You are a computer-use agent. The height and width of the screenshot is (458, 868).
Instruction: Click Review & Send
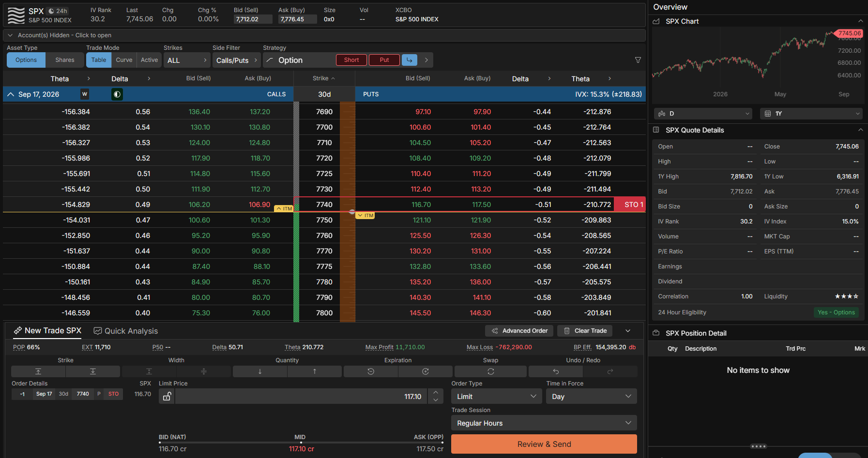point(544,444)
